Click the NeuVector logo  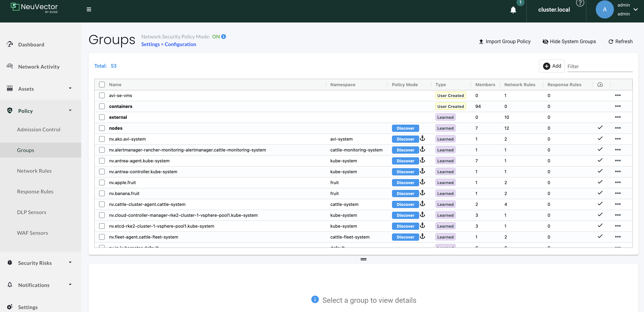pos(34,8)
